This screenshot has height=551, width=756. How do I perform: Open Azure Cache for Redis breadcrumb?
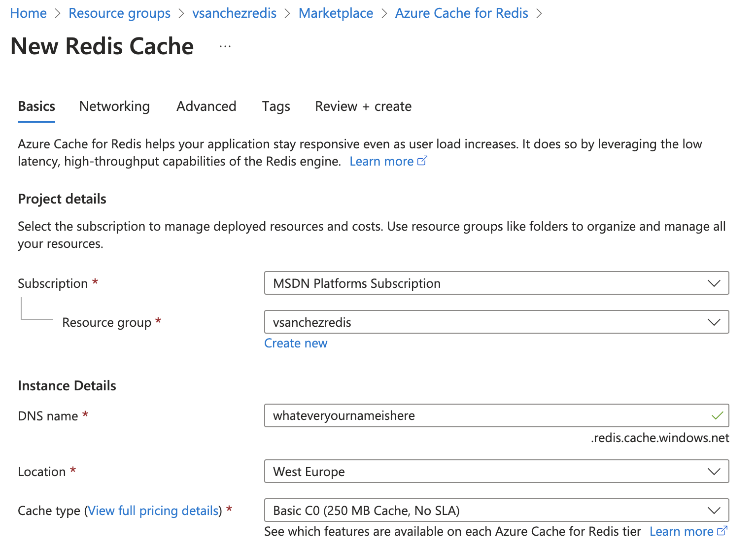pyautogui.click(x=462, y=13)
